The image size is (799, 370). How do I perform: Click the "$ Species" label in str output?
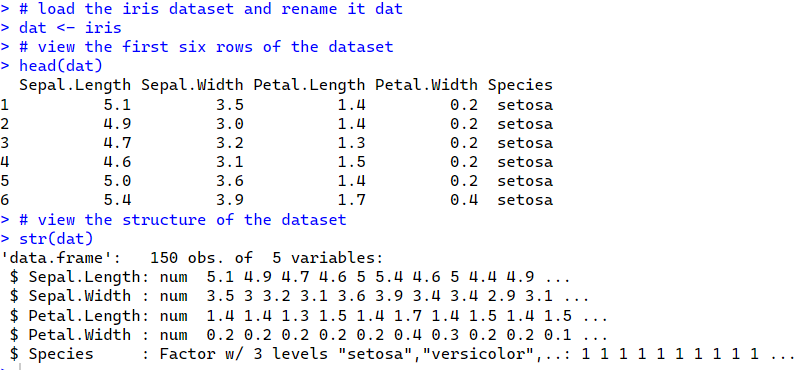pyautogui.click(x=51, y=354)
